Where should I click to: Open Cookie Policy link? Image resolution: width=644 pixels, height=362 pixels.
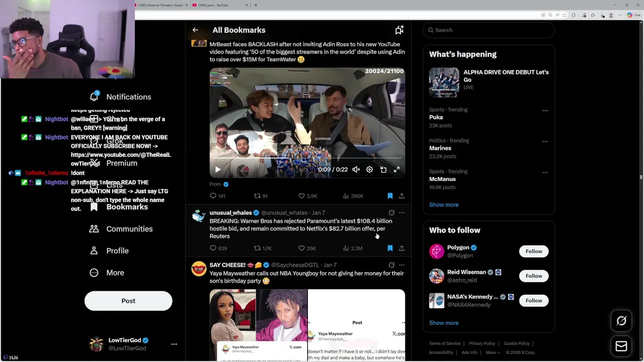point(517,343)
